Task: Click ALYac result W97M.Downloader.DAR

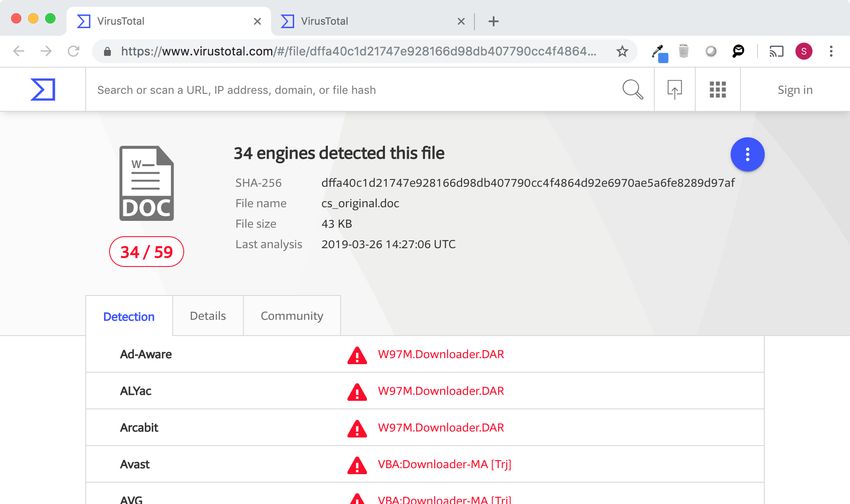Action: coord(441,391)
